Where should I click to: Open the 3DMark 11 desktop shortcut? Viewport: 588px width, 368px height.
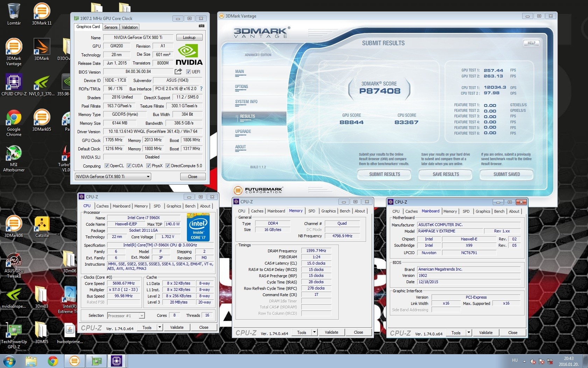[42, 14]
